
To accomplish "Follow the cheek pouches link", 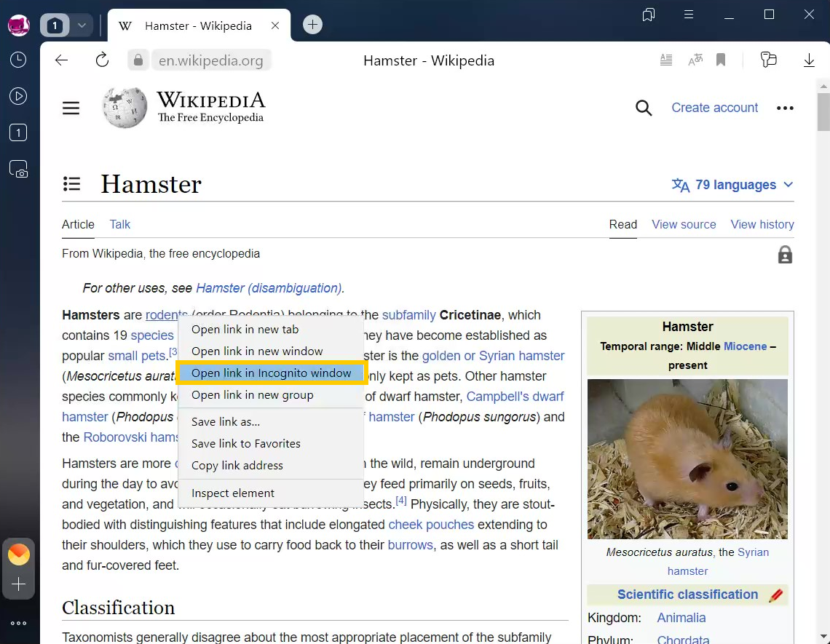I will [x=431, y=525].
